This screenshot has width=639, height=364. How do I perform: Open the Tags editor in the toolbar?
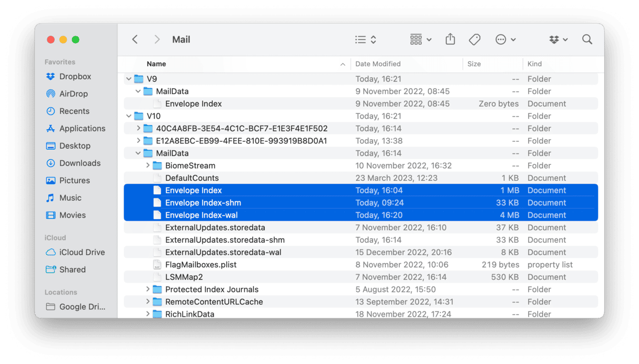[x=475, y=39]
